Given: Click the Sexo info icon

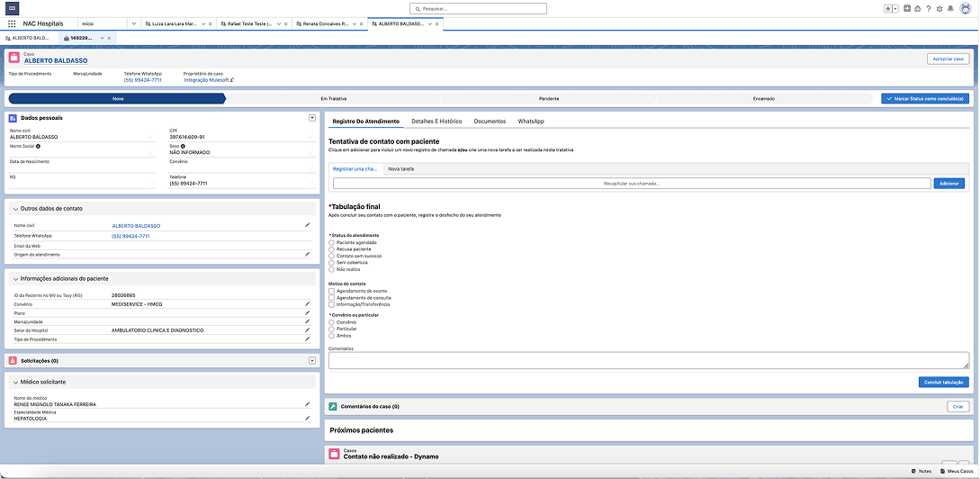Looking at the screenshot, I should 183,147.
